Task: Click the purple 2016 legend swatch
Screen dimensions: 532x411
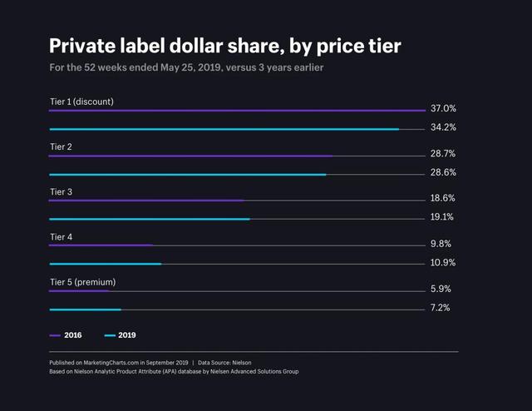Action: [55, 335]
